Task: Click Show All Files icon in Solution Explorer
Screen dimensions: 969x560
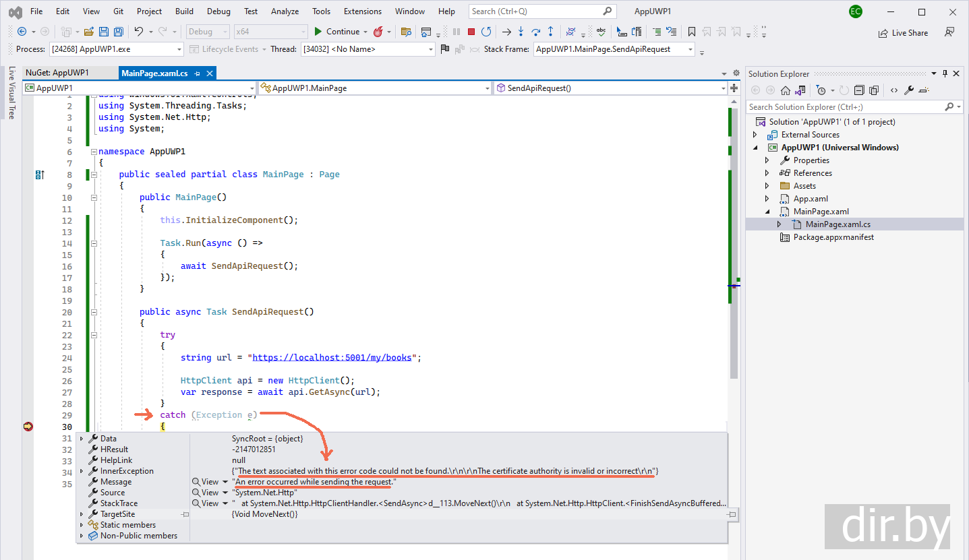Action: pos(874,90)
